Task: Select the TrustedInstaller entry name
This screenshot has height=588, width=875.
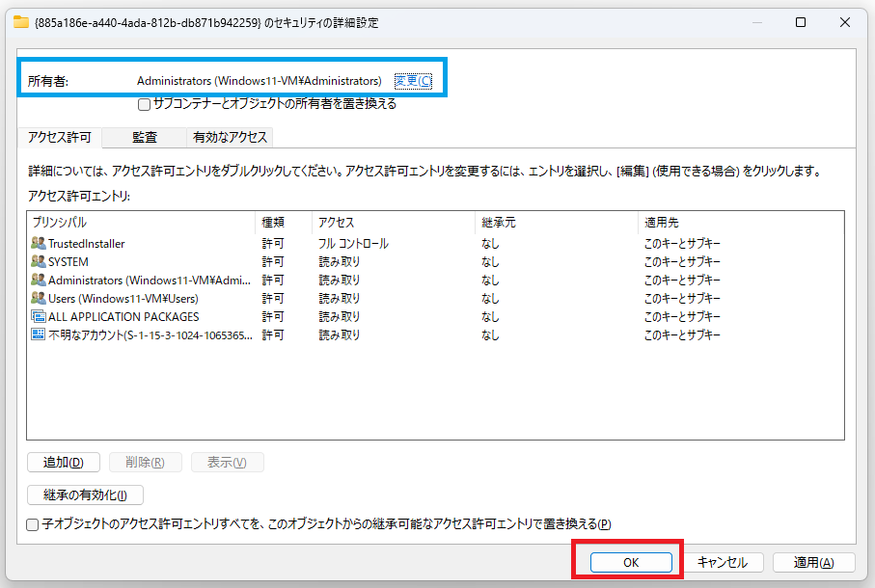Action: (87, 244)
